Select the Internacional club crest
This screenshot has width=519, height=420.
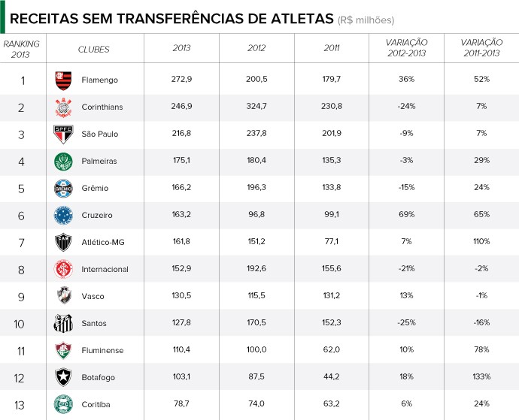point(62,269)
